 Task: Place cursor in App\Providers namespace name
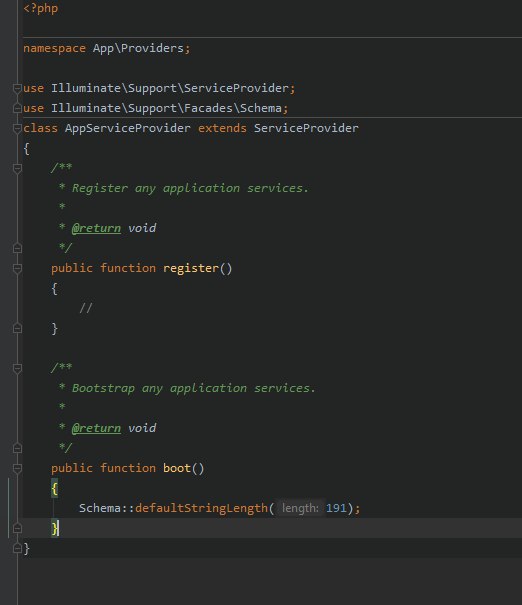point(138,48)
